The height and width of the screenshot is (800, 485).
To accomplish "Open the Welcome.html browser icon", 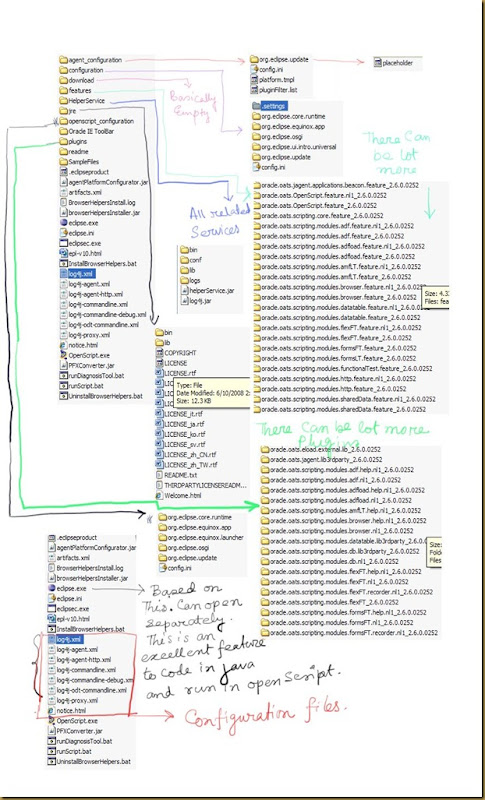I will (159, 495).
